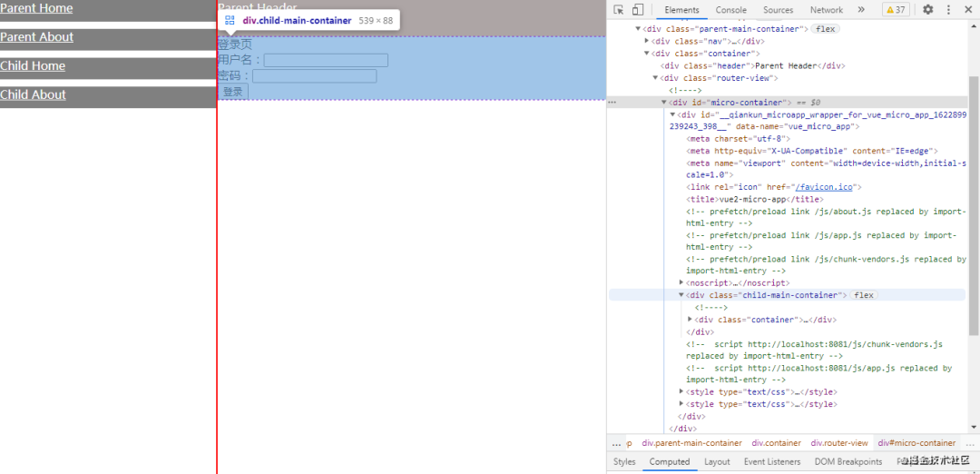Open the Child Home link

33,65
